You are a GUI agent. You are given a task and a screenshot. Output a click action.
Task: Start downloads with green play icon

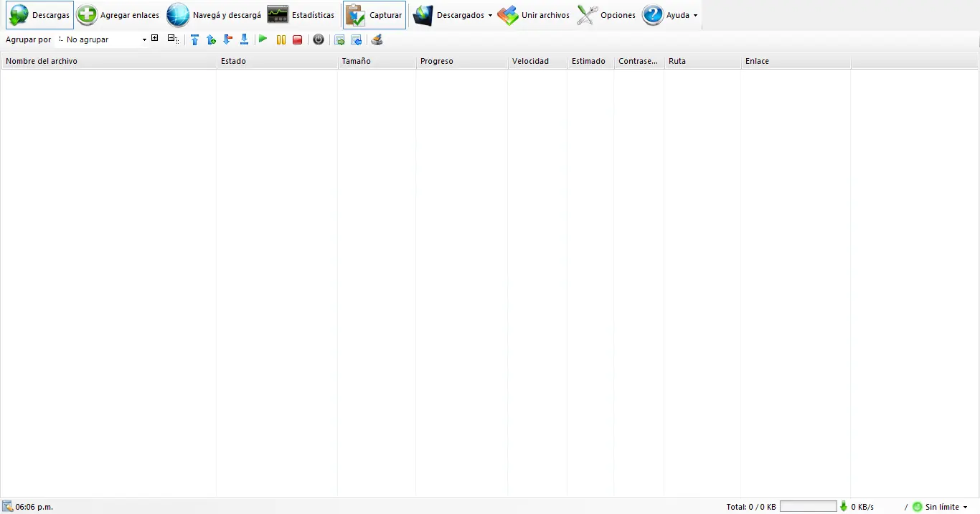pyautogui.click(x=263, y=39)
